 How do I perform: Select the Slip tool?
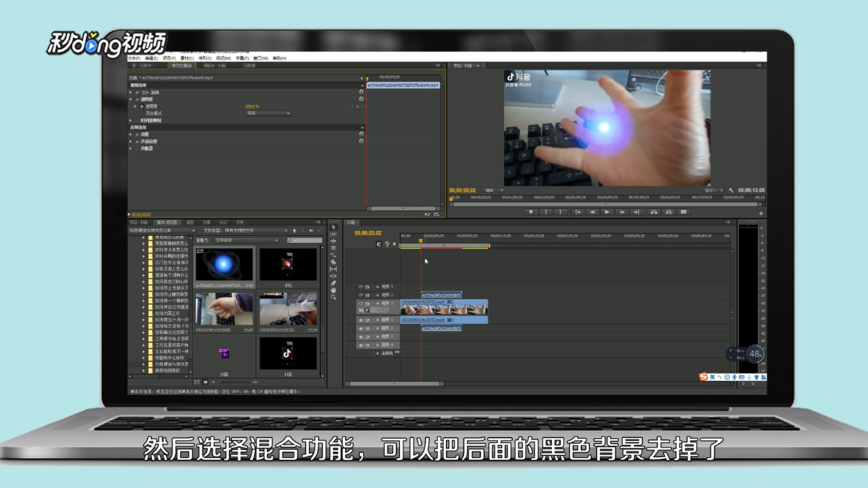click(334, 269)
